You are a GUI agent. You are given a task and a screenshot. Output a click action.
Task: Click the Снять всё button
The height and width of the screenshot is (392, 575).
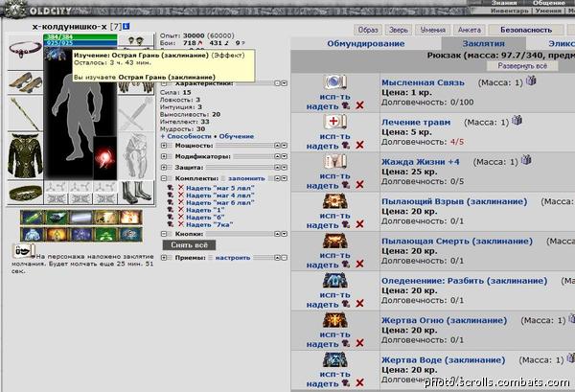(x=189, y=245)
